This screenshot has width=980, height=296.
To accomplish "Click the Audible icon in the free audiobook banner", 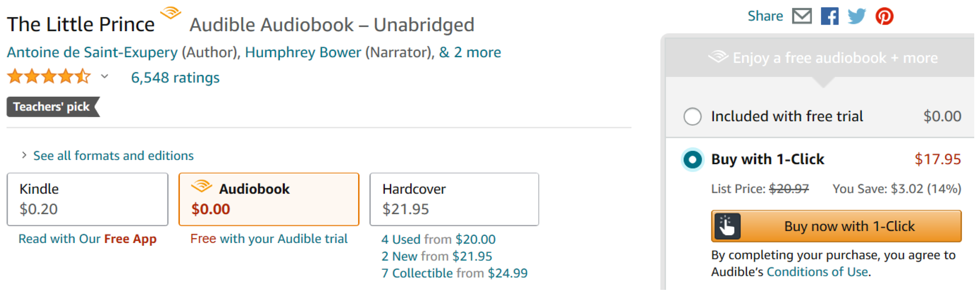I will [x=718, y=57].
